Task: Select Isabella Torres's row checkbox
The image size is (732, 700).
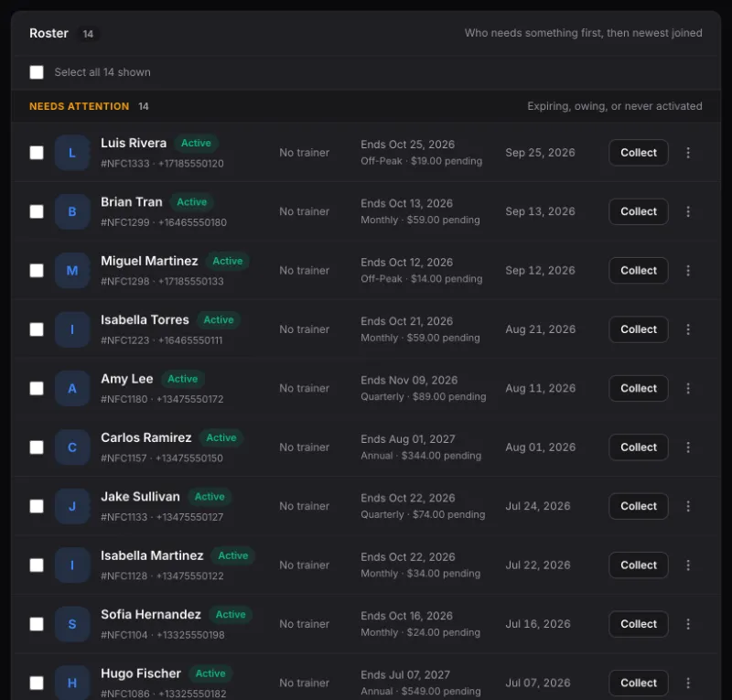Action: pyautogui.click(x=37, y=329)
